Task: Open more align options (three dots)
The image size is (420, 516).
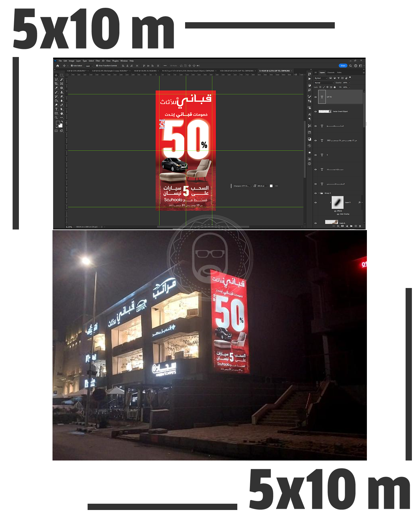Action: [x=165, y=66]
